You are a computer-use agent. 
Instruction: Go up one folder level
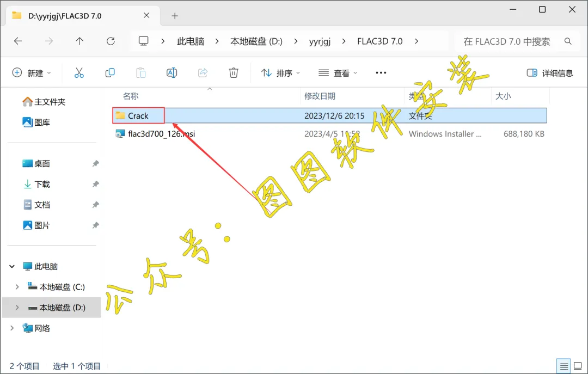click(x=79, y=41)
